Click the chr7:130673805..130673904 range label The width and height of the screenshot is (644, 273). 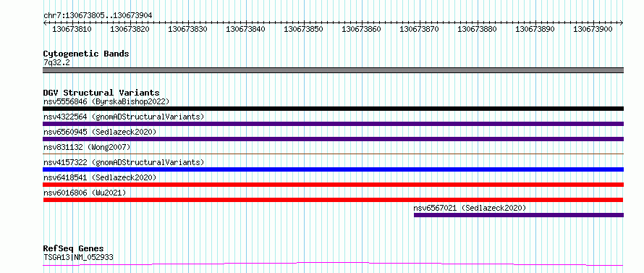pos(98,15)
